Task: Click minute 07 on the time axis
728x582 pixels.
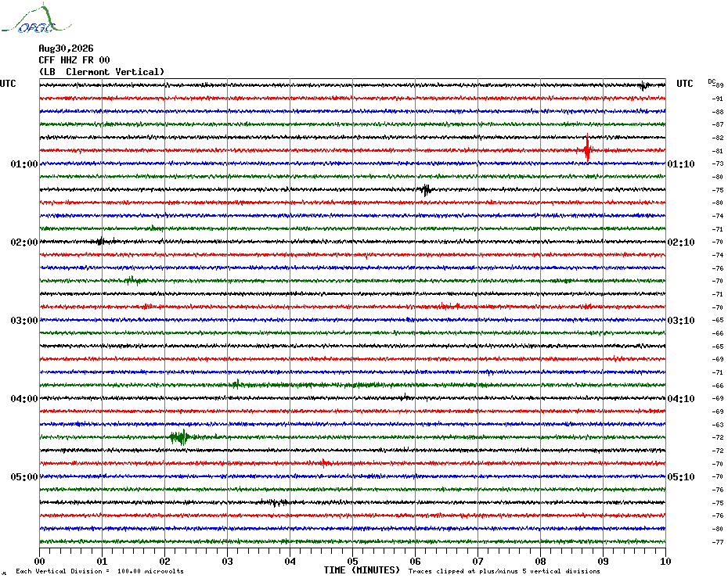Action: click(x=478, y=561)
